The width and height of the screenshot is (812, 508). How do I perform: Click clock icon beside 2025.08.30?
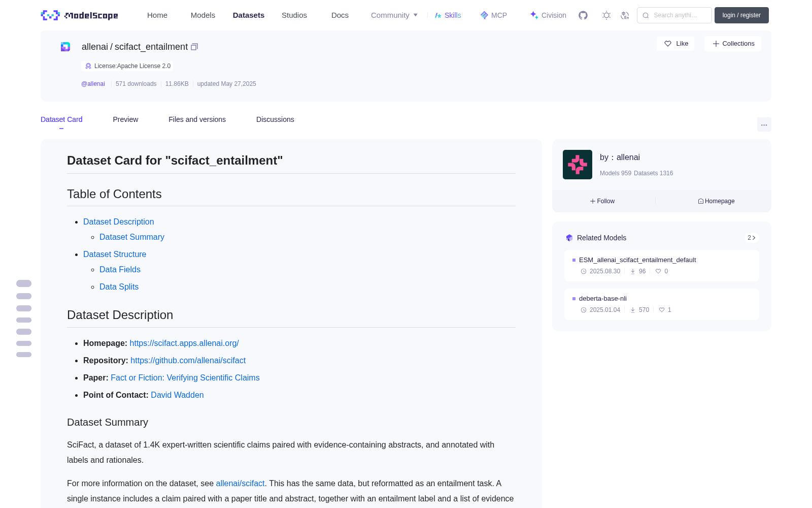pos(584,271)
